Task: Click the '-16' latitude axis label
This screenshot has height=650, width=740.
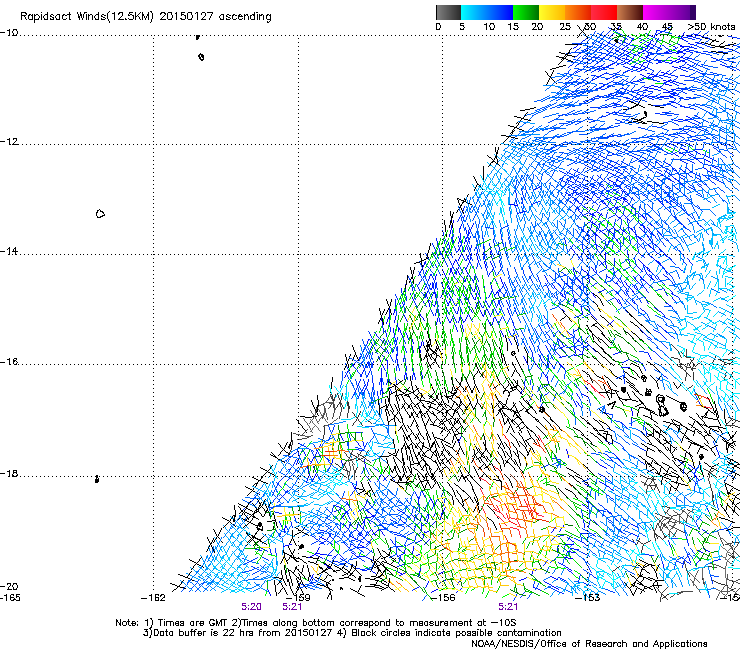Action: coord(9,362)
